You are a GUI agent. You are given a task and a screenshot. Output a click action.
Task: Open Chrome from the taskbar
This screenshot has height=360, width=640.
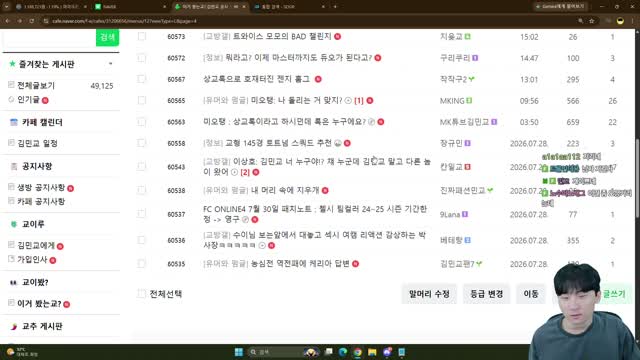(358, 352)
